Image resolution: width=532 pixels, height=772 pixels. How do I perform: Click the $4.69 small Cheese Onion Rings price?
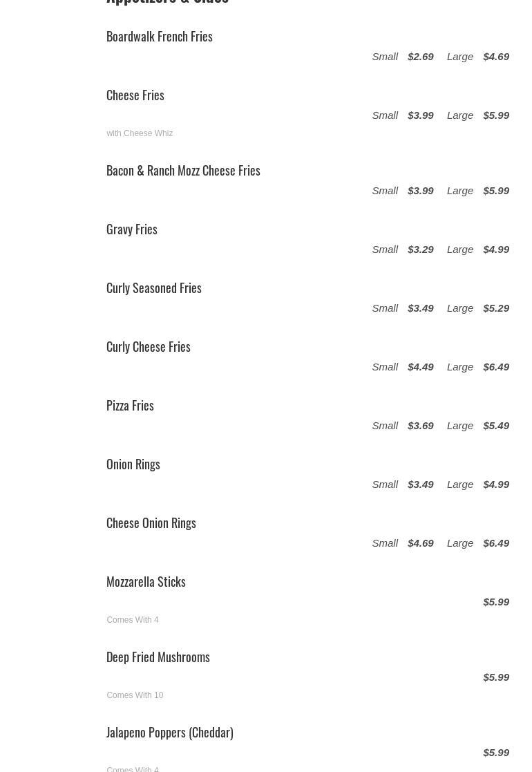[421, 543]
